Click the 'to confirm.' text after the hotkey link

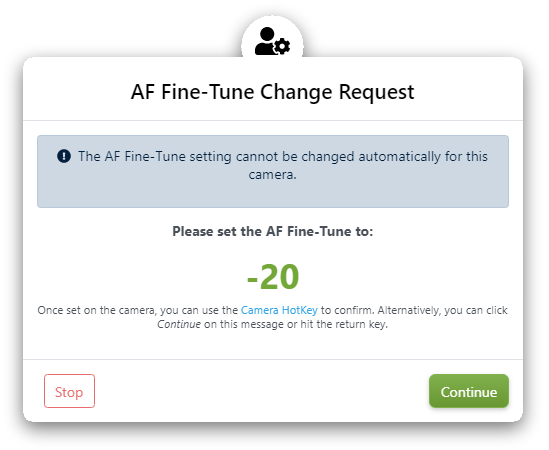(348, 310)
